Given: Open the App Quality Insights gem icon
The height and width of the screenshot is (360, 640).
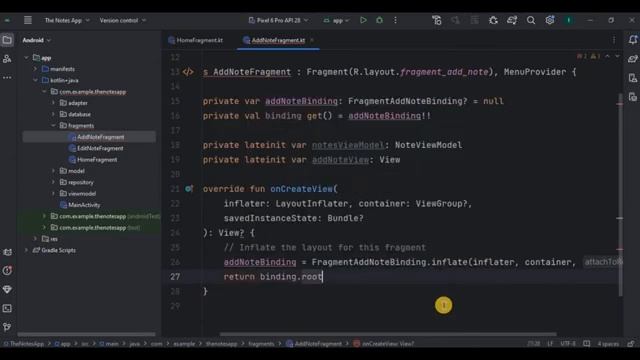Looking at the screenshot, I should tap(7, 289).
